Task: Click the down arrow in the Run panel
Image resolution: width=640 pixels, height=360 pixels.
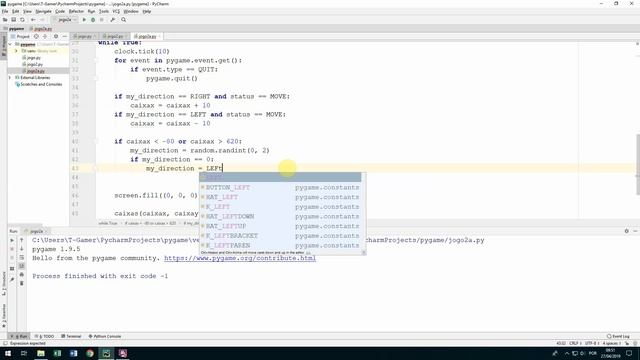Action: coord(22,249)
